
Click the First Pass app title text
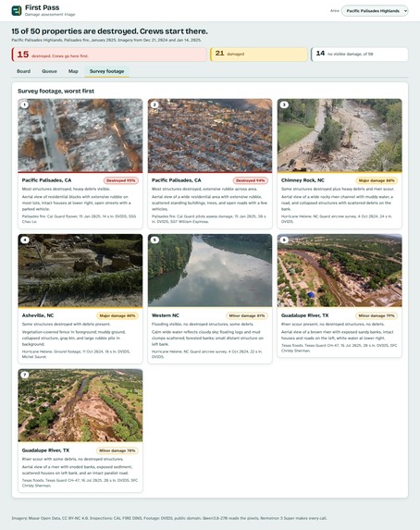(43, 7)
